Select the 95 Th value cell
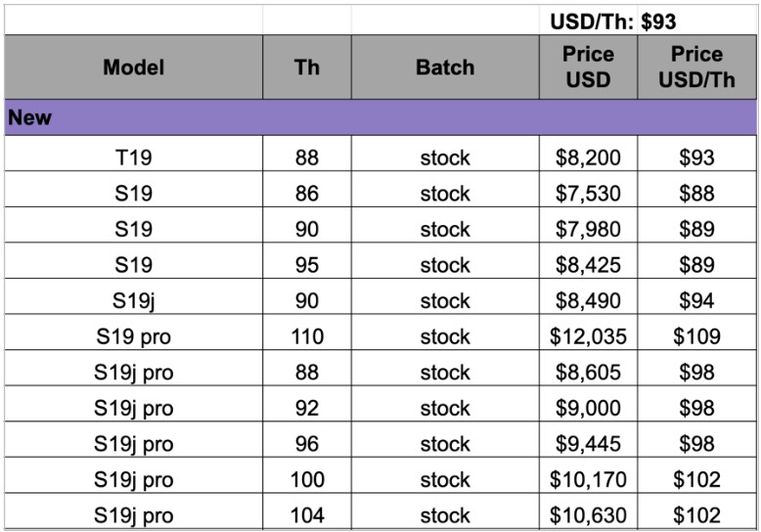 tap(306, 265)
